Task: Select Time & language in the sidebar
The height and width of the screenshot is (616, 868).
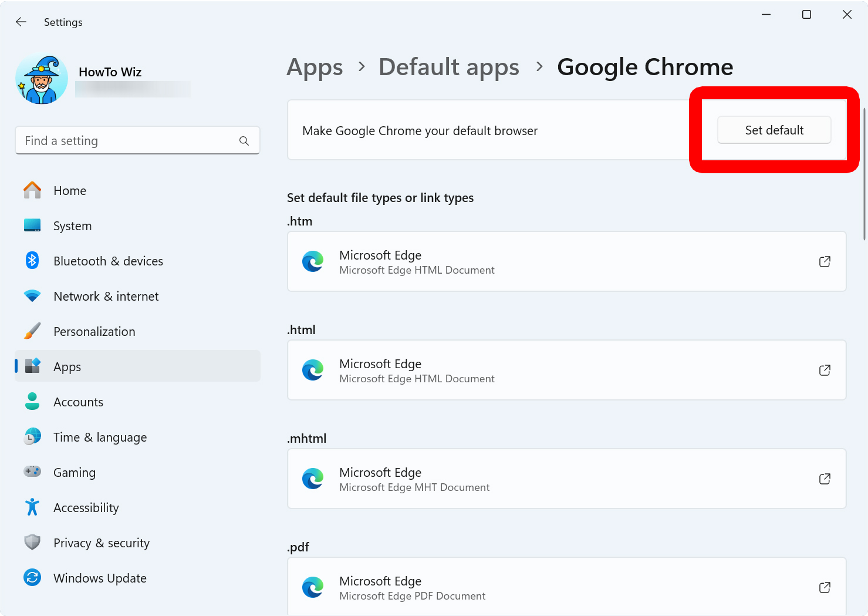Action: pyautogui.click(x=100, y=437)
